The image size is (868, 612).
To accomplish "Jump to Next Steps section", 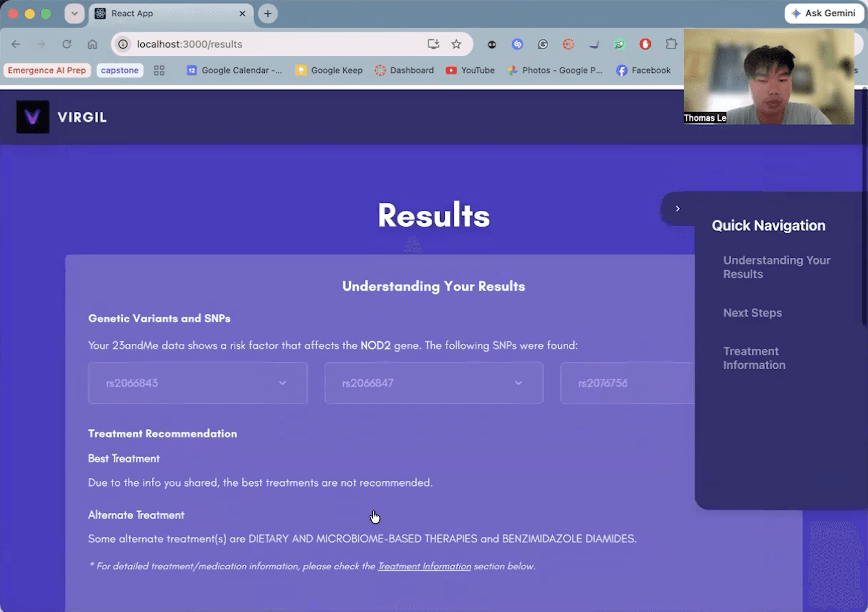I will [x=752, y=313].
